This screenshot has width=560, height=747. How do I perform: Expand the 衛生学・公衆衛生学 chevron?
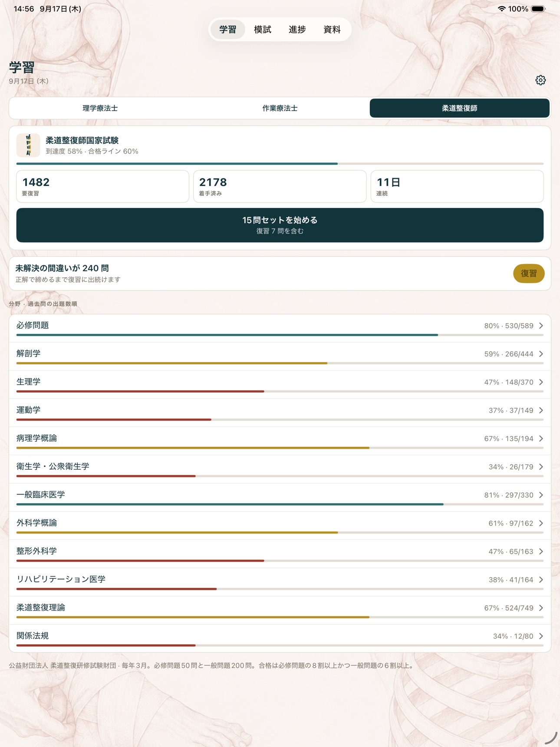541,467
